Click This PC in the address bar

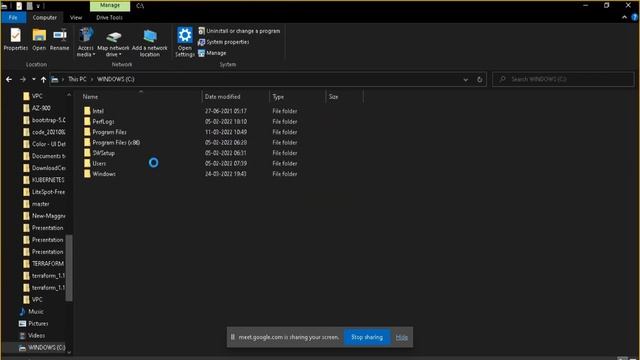pos(77,79)
